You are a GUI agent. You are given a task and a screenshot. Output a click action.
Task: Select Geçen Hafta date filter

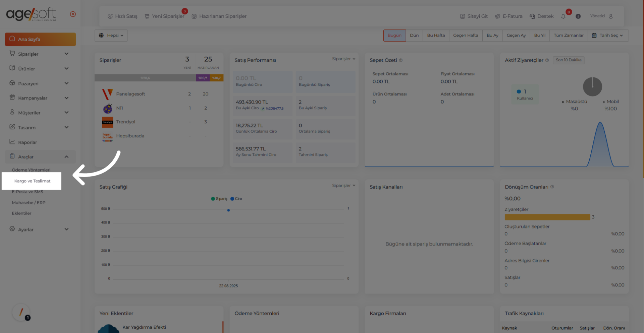(x=466, y=36)
